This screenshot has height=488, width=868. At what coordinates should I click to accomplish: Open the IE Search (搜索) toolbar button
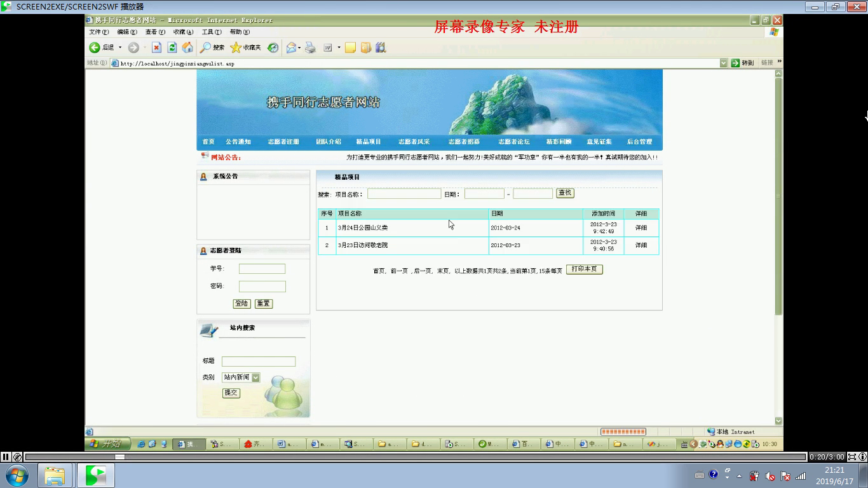[x=212, y=48]
